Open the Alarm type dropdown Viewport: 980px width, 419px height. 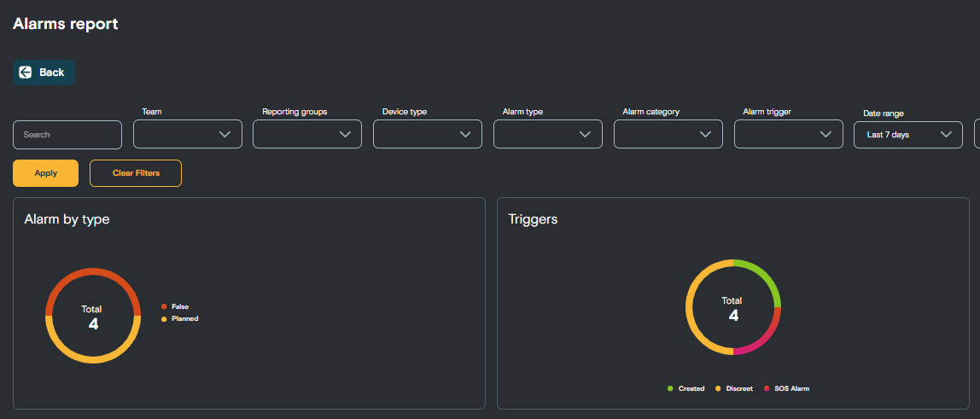tap(547, 134)
